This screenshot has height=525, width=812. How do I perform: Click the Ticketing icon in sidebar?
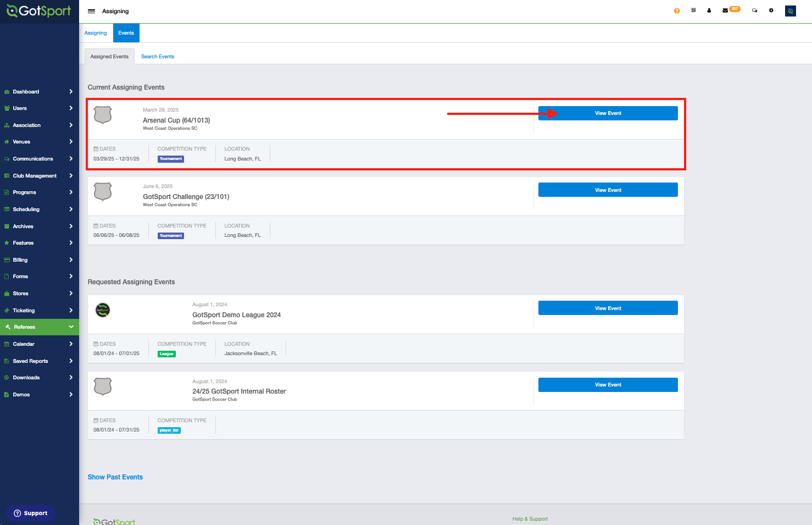[x=7, y=311]
